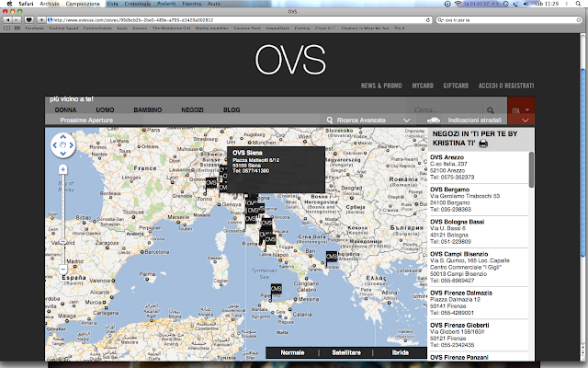Switch map to Ibrida view
The height and width of the screenshot is (368, 588).
tap(401, 352)
